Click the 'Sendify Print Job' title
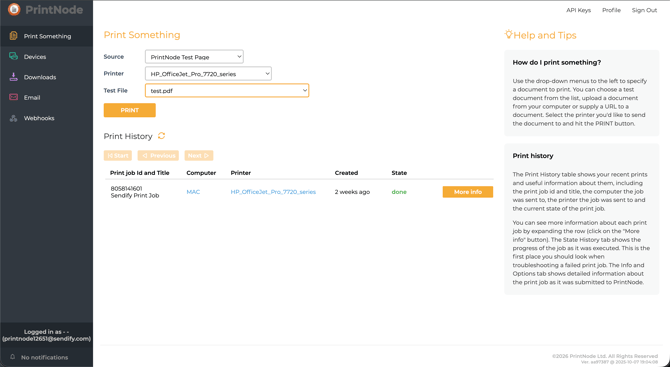This screenshot has width=670, height=367. pos(135,196)
